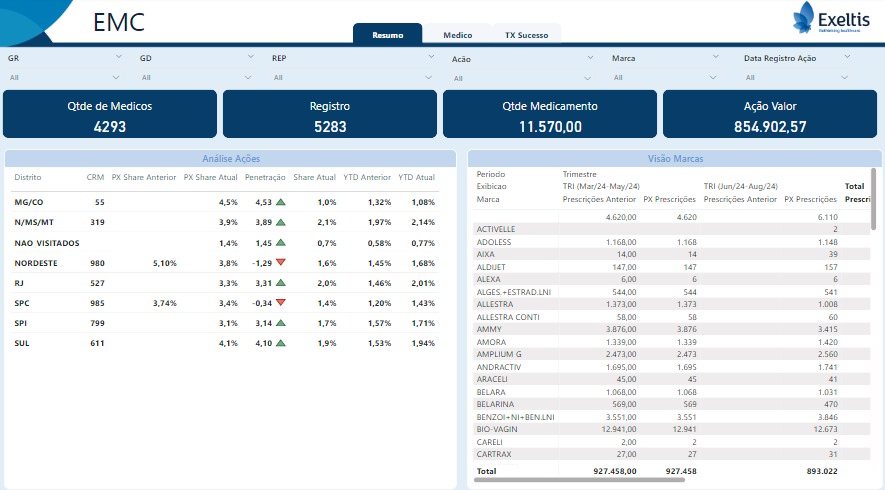Sort by PX Share Anterior column header

(144, 177)
